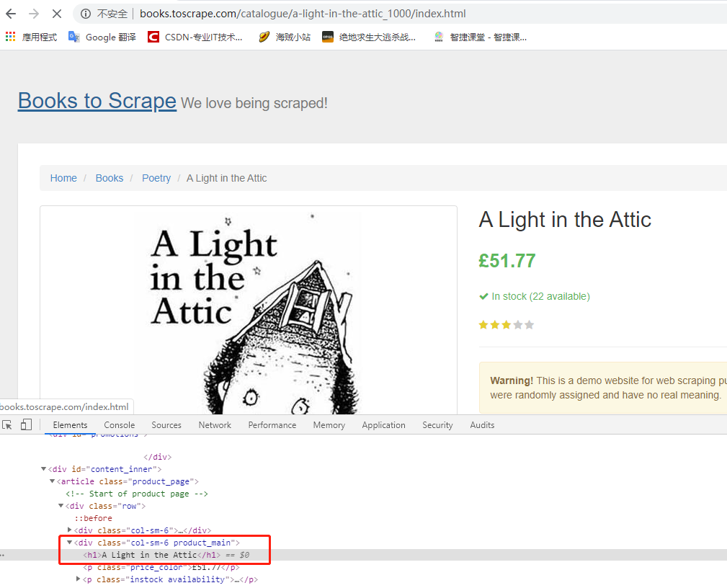Open the Google 翻译 bookmark
The height and width of the screenshot is (588, 727).
(101, 37)
